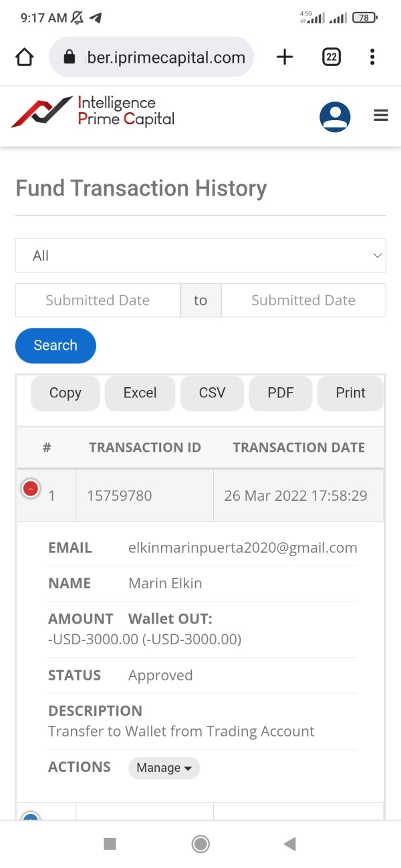Sort by Transaction Date column header
Screen dimensions: 401x868
click(299, 447)
